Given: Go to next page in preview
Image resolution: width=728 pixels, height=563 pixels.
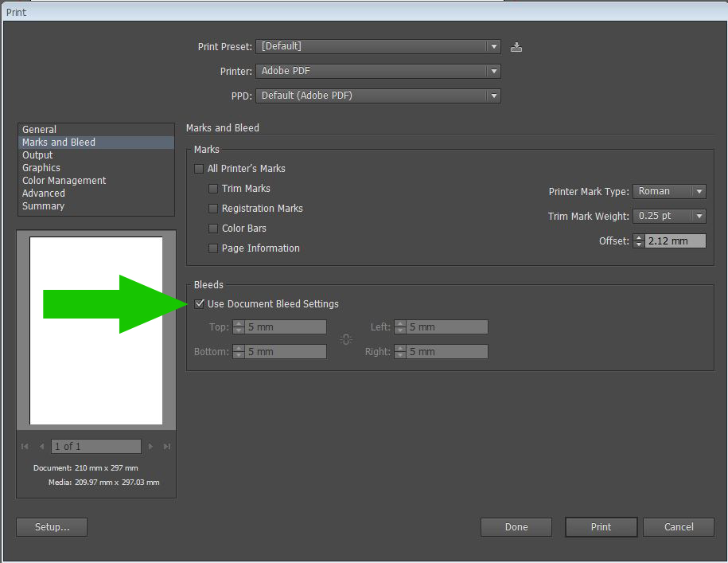Looking at the screenshot, I should tap(150, 447).
